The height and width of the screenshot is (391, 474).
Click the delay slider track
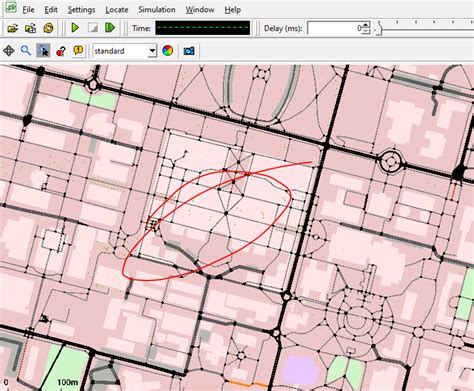click(x=427, y=30)
